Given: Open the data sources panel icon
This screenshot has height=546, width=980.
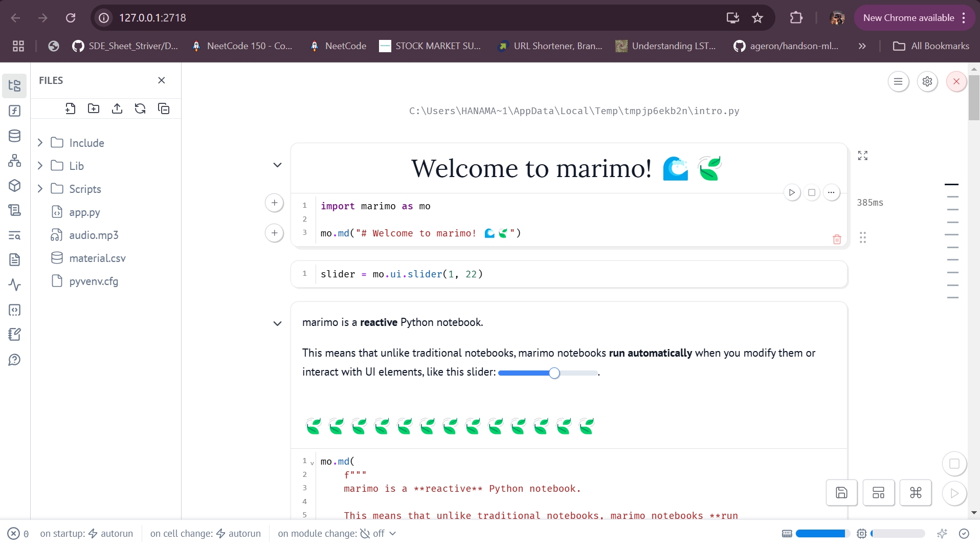Looking at the screenshot, I should click(x=14, y=136).
